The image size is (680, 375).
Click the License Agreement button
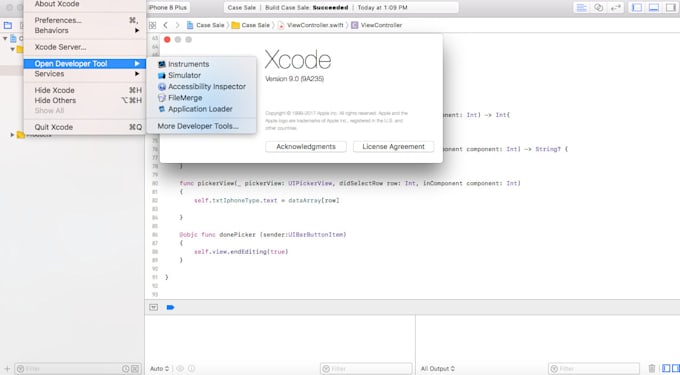pos(393,147)
